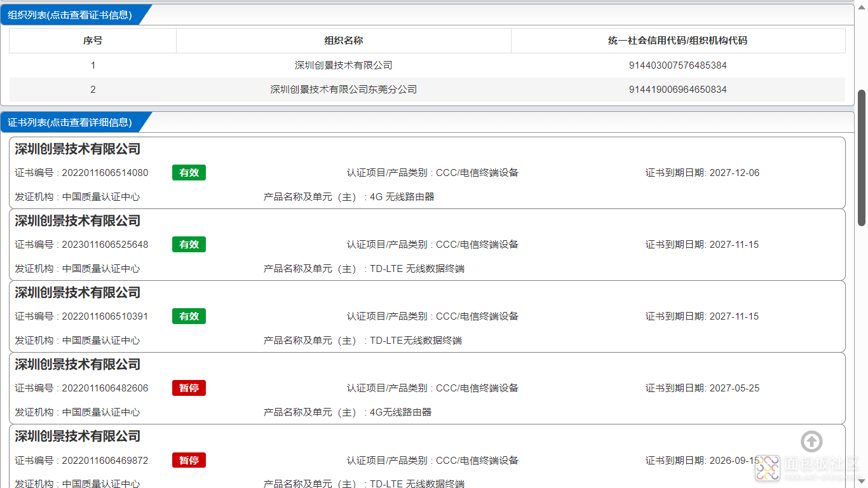
Task: Open certificate 2022011606514080 card title
Action: pyautogui.click(x=78, y=149)
